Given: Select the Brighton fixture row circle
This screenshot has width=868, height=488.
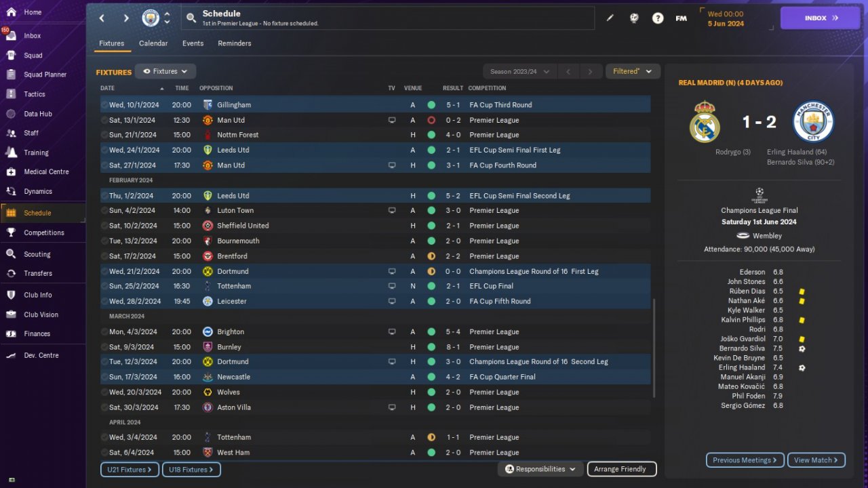Looking at the screenshot, I should [x=104, y=332].
